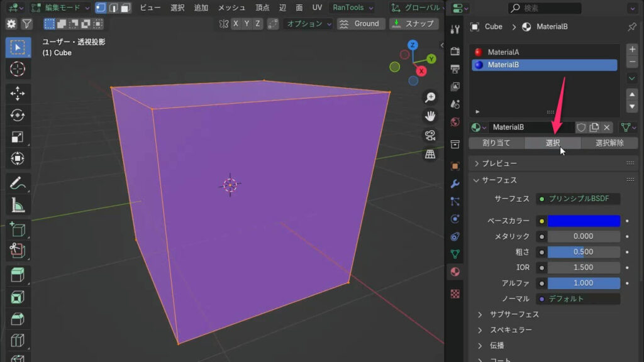Open the Texture properties tab
Image resolution: width=644 pixels, height=362 pixels.
click(x=455, y=294)
